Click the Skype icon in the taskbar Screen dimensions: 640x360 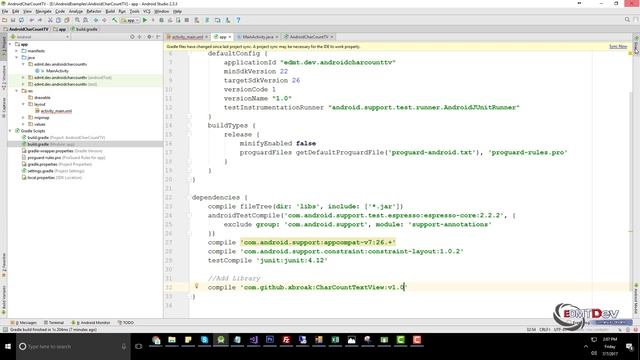pyautogui.click(x=204, y=340)
